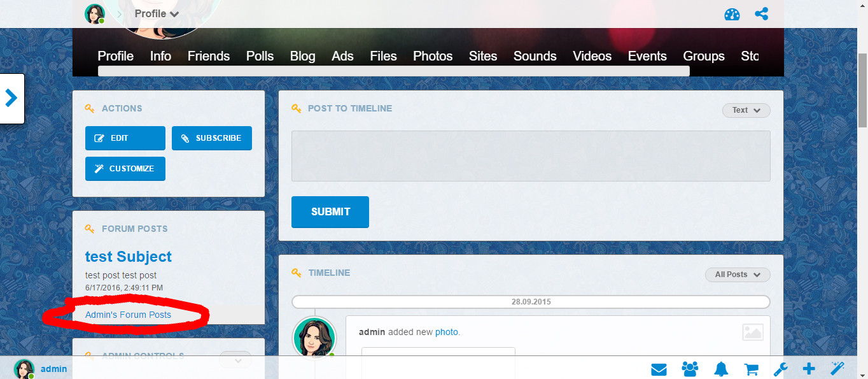Open the Friends tab
Viewport: 868px width, 379px height.
(x=209, y=56)
